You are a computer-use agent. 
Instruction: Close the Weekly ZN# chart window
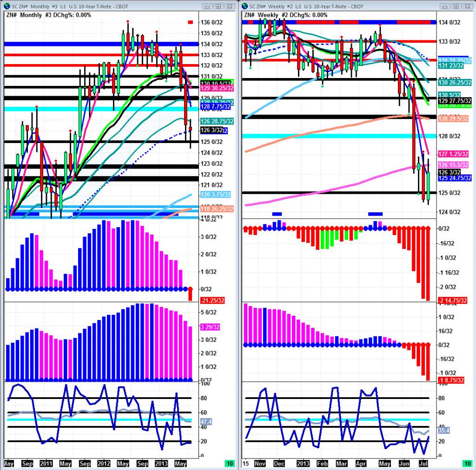(467, 6)
